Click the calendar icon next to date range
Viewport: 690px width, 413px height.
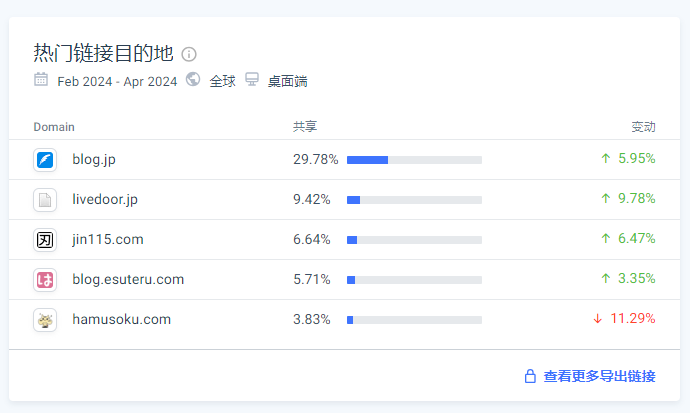pos(41,80)
